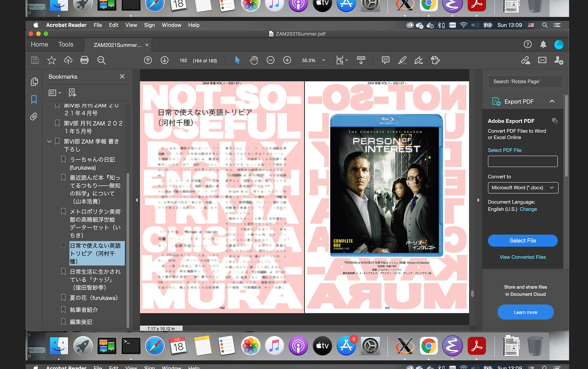
Task: Open the File menu
Action: point(98,25)
